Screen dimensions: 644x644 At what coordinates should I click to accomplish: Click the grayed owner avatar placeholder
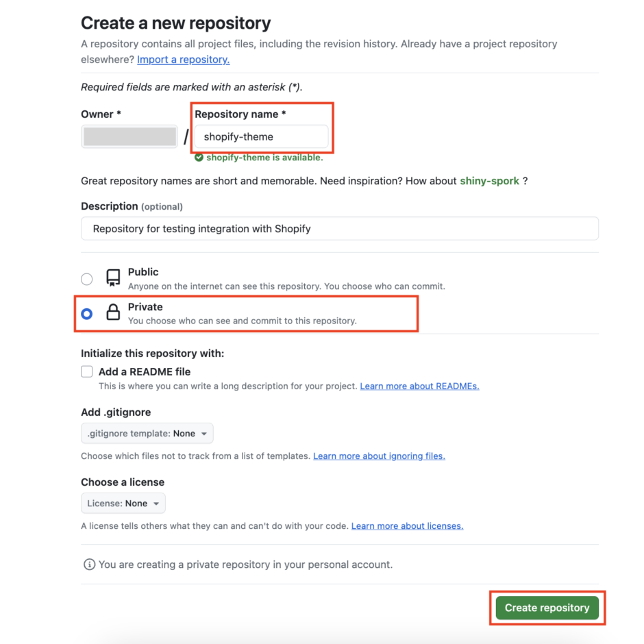point(129,136)
